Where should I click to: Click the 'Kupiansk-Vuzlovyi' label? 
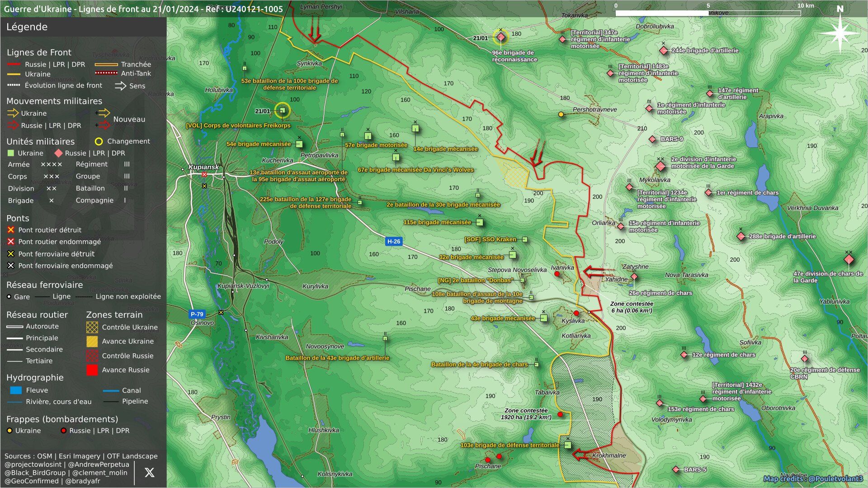pos(243,286)
